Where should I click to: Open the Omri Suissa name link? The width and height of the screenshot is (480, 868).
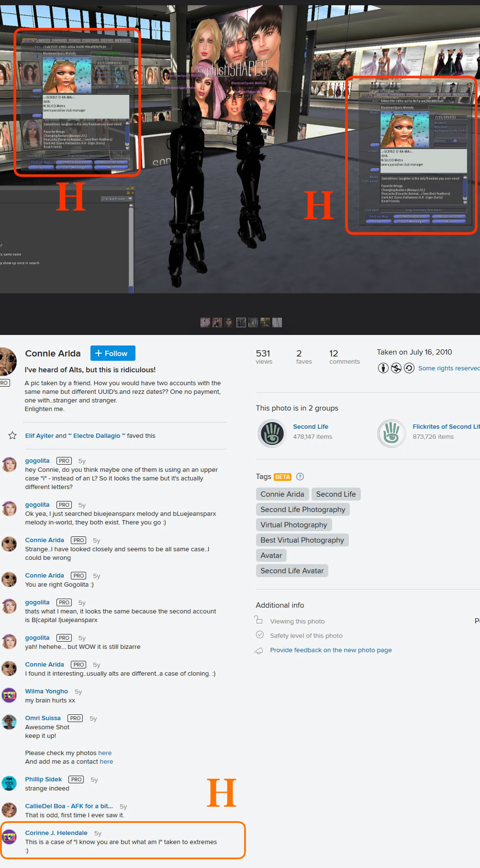click(x=43, y=718)
